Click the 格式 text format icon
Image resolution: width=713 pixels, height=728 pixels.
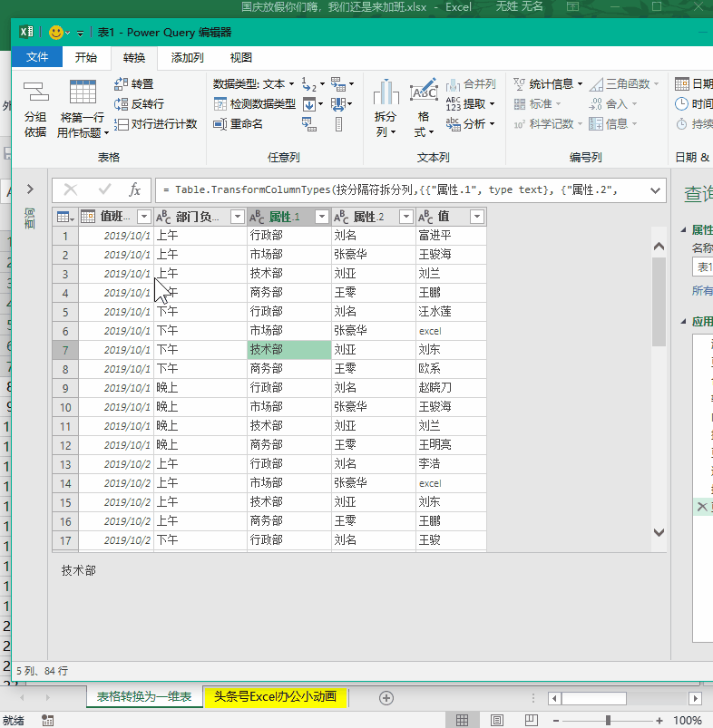(x=424, y=108)
